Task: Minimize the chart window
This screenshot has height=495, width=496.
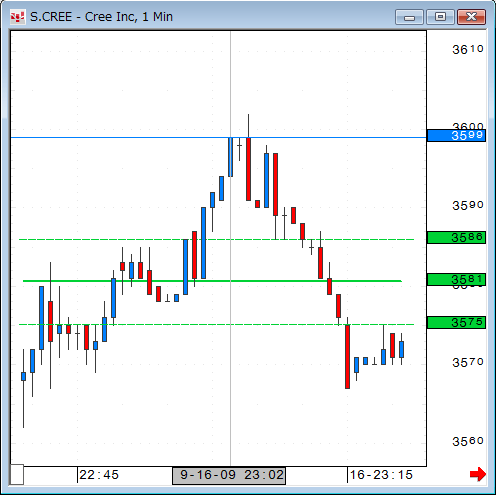Action: point(409,17)
